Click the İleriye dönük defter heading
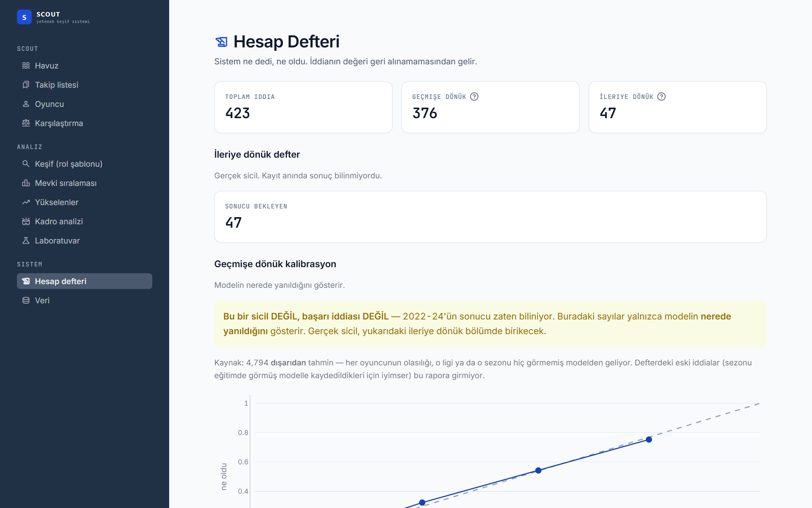Viewport: 812px width, 508px height. click(x=257, y=155)
